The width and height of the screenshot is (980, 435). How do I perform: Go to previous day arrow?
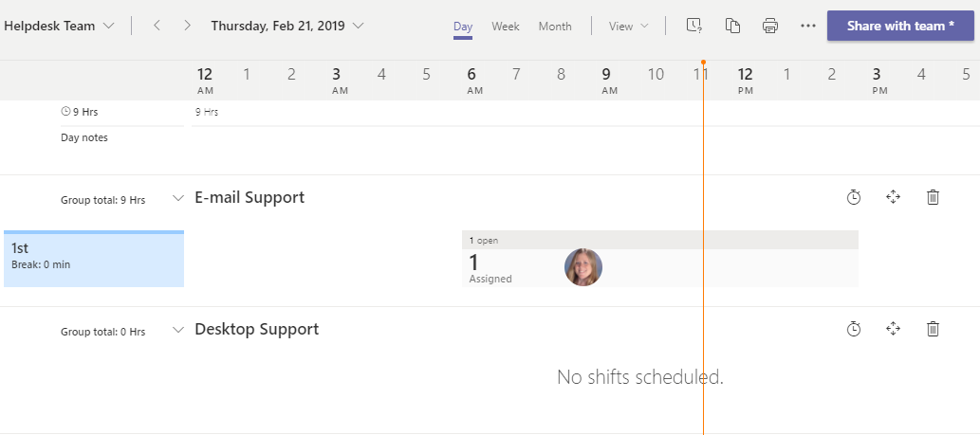click(x=157, y=26)
